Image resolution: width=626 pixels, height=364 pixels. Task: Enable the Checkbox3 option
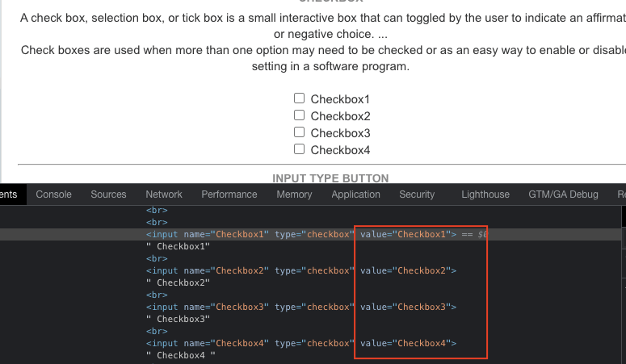click(x=299, y=132)
